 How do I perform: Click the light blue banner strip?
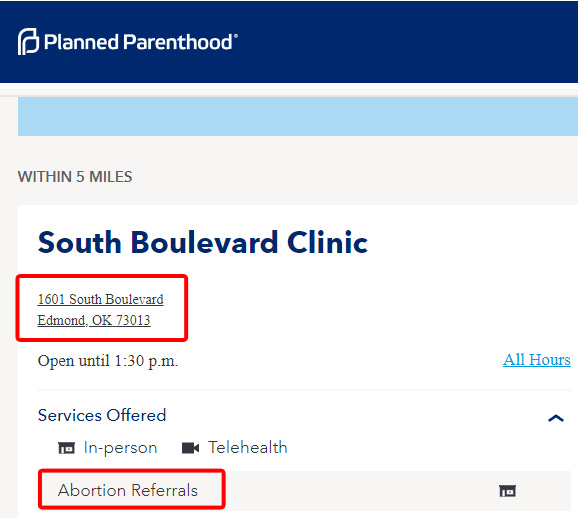tap(298, 117)
